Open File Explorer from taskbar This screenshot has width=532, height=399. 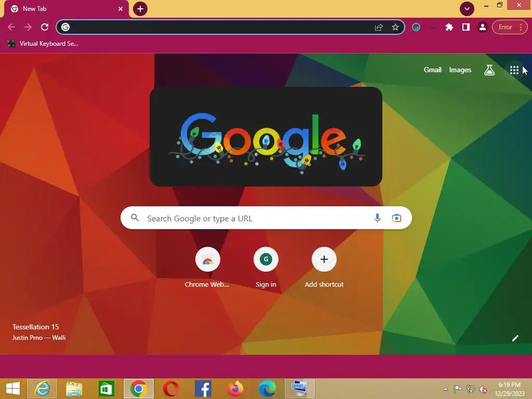click(74, 389)
